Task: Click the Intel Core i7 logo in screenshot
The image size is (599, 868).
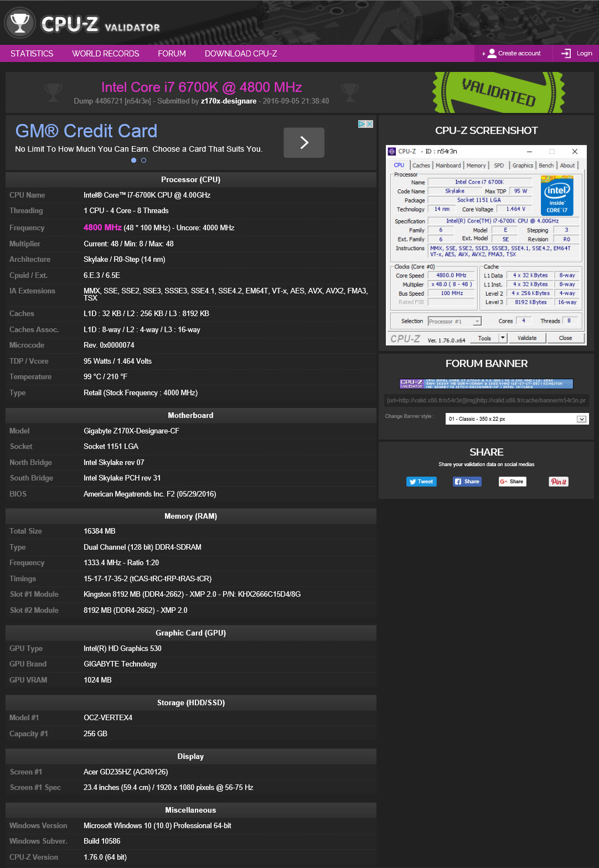Action: (557, 195)
